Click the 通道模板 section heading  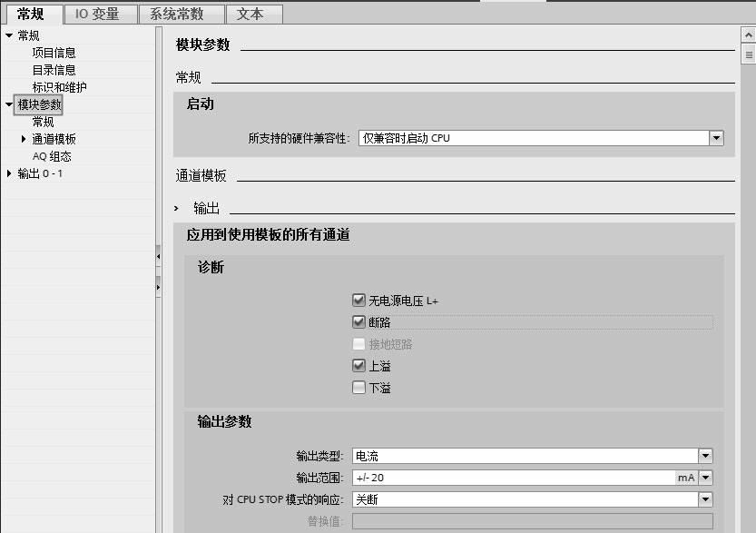tap(201, 175)
